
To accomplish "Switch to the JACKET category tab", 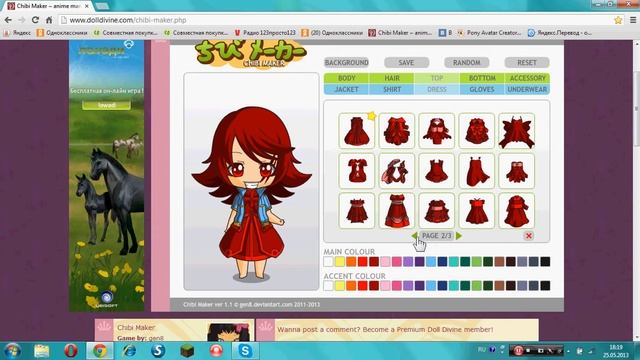I will click(x=347, y=89).
